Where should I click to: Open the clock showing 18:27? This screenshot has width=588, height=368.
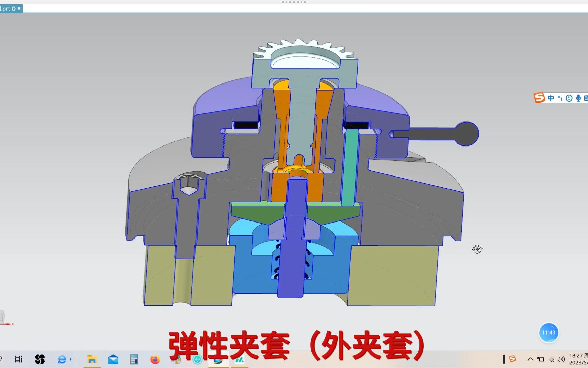[x=578, y=359]
